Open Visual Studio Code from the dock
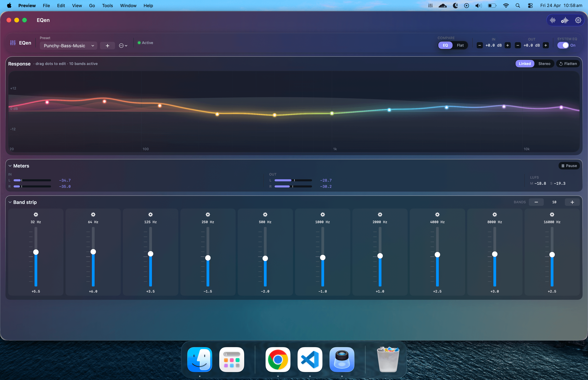 [310, 359]
